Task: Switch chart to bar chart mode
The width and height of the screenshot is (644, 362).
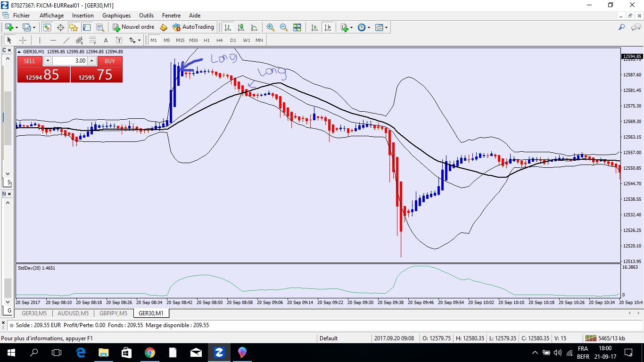Action: [228, 27]
